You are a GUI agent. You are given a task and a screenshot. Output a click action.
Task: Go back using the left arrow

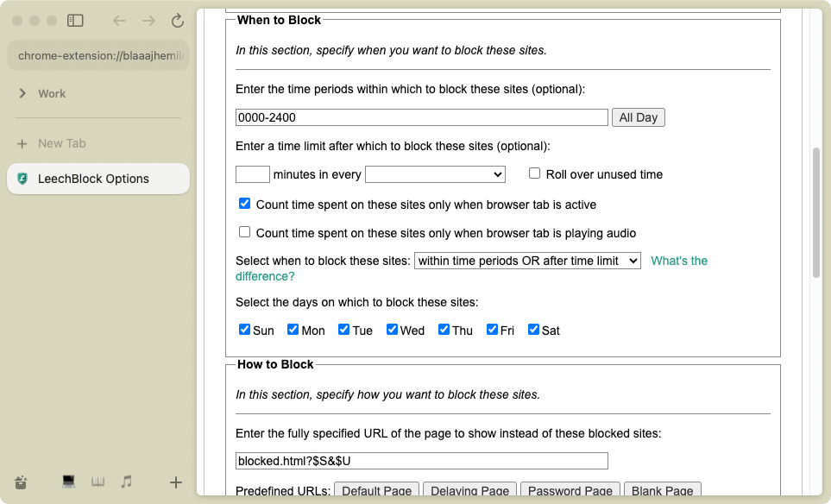[119, 21]
